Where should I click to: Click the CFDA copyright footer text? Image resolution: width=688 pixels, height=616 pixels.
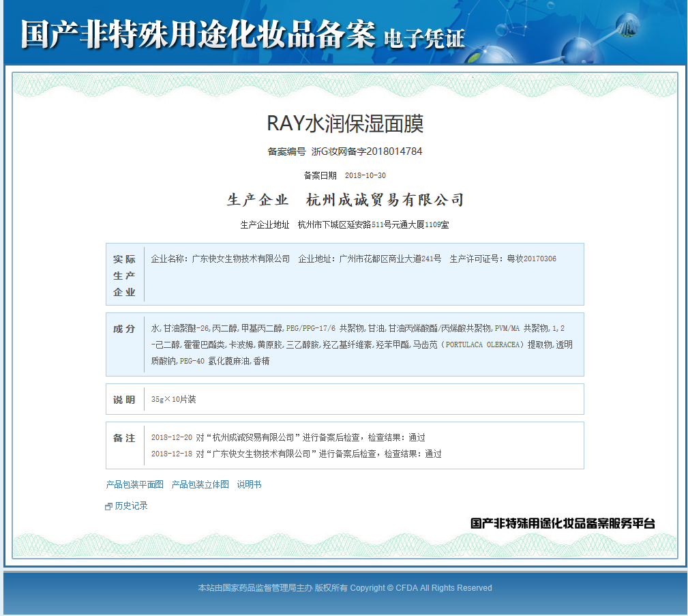click(x=345, y=588)
